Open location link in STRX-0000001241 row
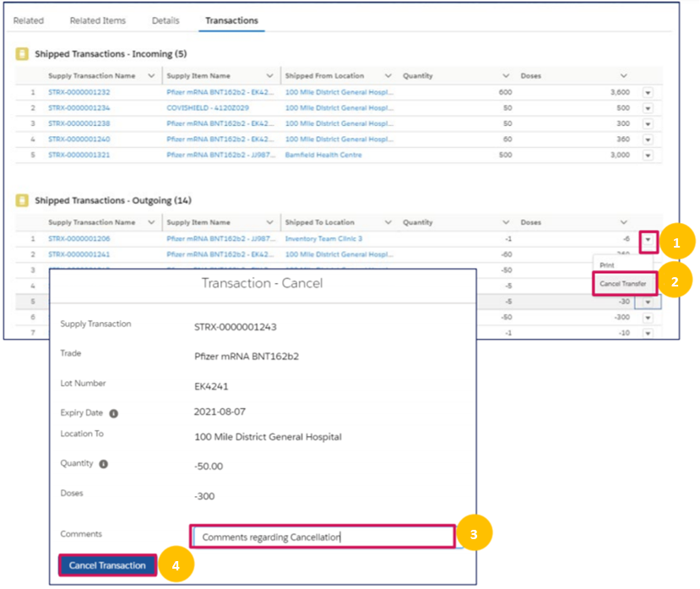The width and height of the screenshot is (700, 589). [339, 254]
